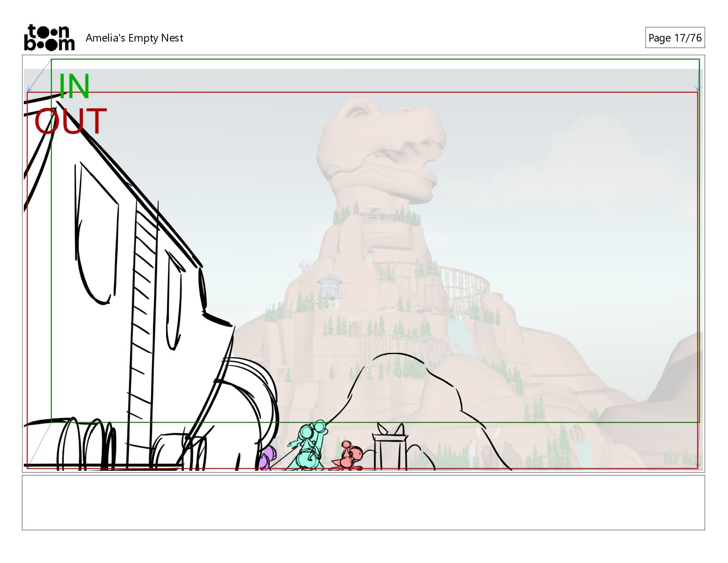Click the 'Page 17/76' page indicator
Image resolution: width=728 pixels, height=563 pixels.
(675, 38)
